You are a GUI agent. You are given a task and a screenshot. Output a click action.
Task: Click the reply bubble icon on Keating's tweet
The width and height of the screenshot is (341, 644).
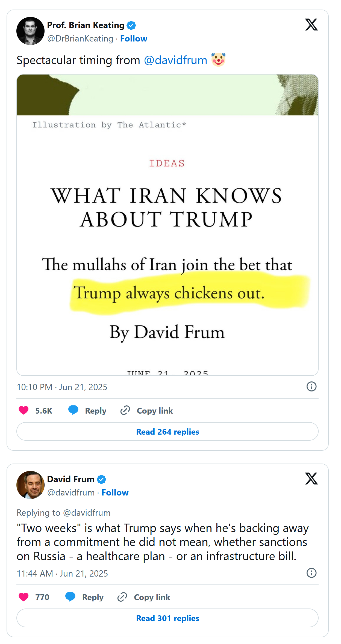click(73, 410)
